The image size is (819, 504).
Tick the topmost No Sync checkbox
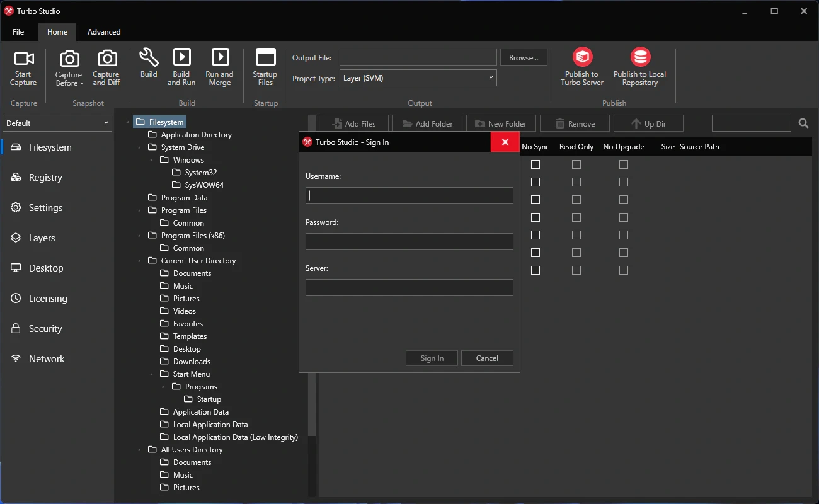click(535, 164)
